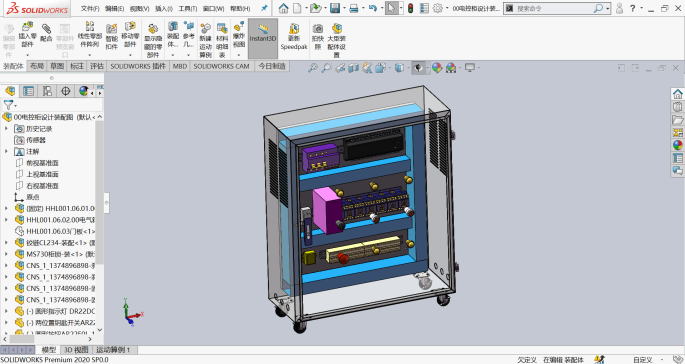Viewport: 685px width, 364px height.
Task: Open the 帮助(H) menu
Action: [240, 8]
